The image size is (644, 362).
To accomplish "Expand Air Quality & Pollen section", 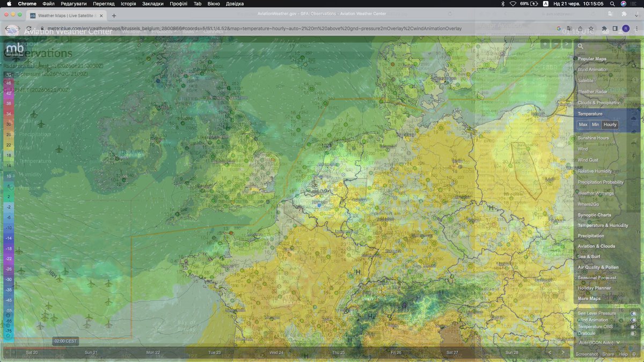I will tap(598, 267).
